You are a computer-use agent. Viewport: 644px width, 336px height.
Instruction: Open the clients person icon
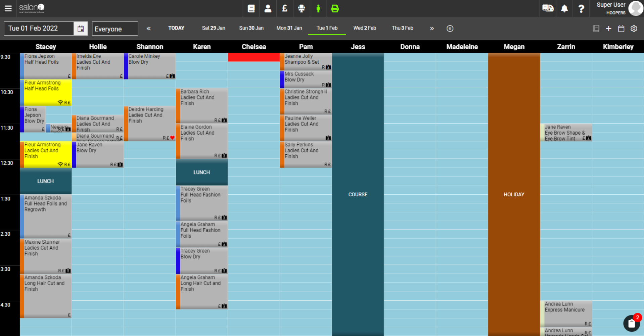[x=268, y=8]
